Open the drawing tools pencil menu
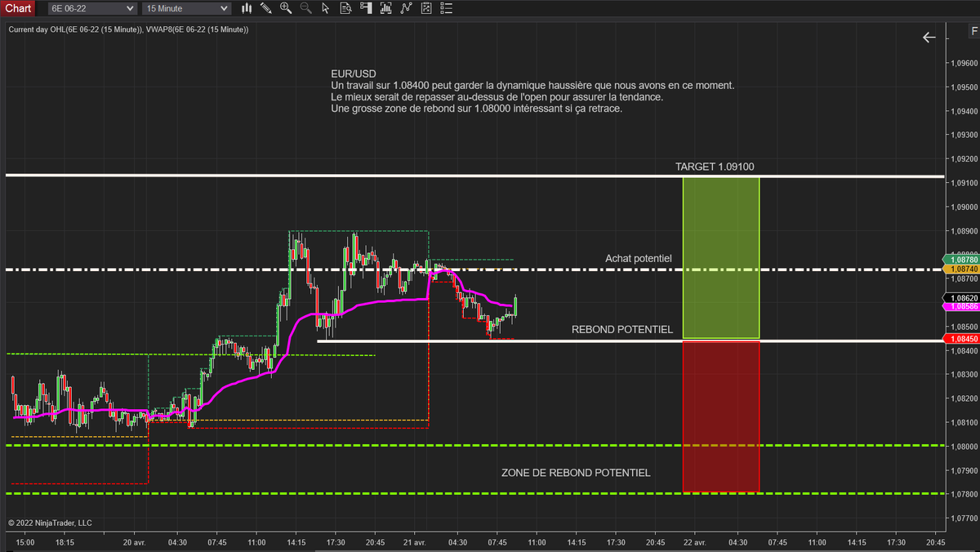This screenshot has height=552, width=980. (x=265, y=8)
